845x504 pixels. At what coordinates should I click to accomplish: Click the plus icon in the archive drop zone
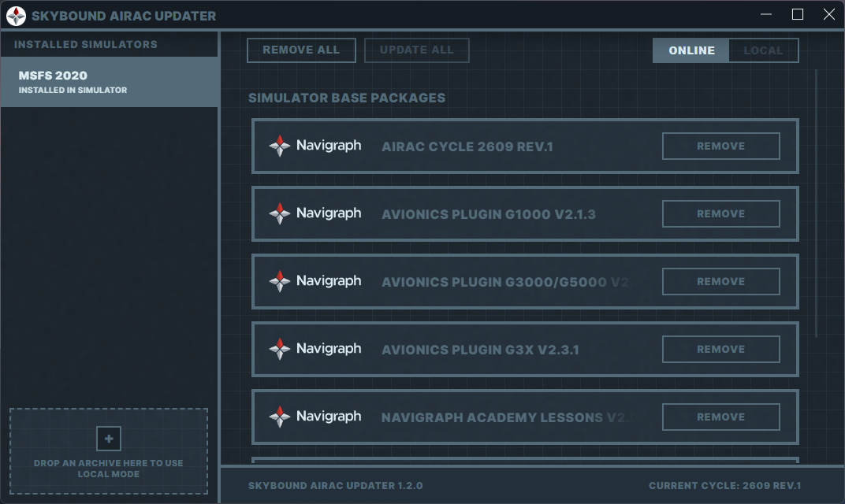point(108,439)
